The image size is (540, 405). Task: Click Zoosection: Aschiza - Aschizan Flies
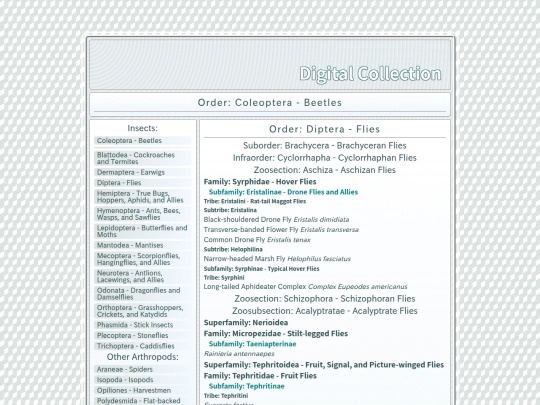[324, 170]
